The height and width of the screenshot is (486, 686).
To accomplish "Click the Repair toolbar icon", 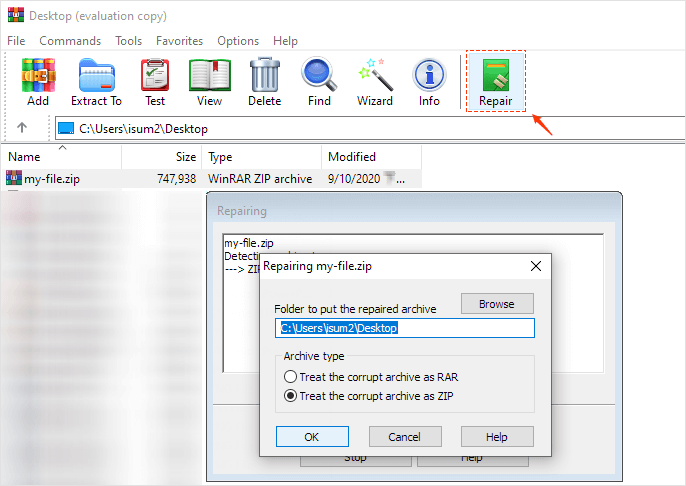I will pos(496,76).
